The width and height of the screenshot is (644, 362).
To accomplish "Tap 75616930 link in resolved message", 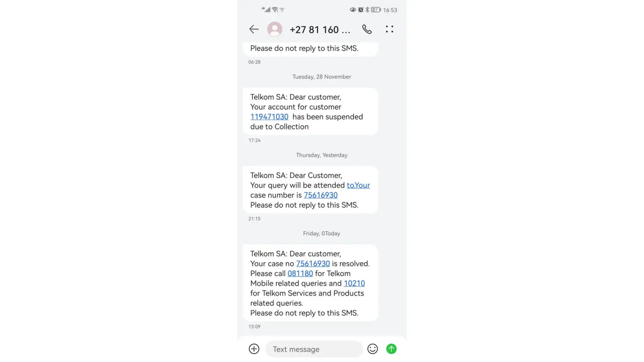I will point(313,264).
